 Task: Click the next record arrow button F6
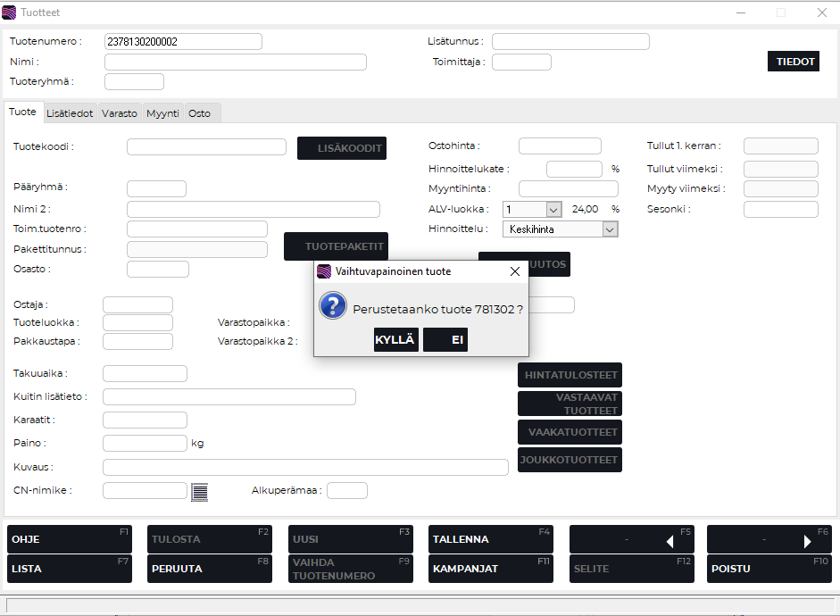769,539
